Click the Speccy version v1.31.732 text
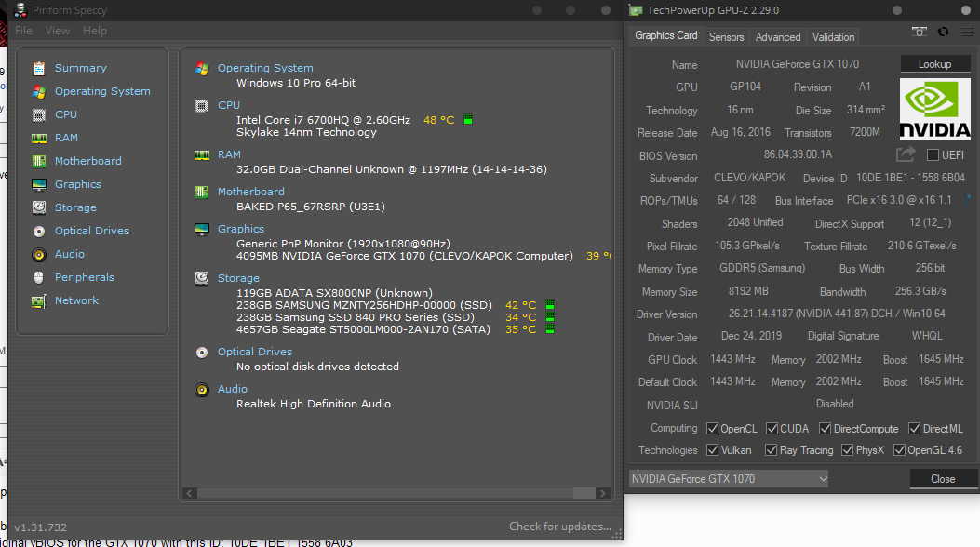Viewport: 980px width, 547px height. coord(41,527)
